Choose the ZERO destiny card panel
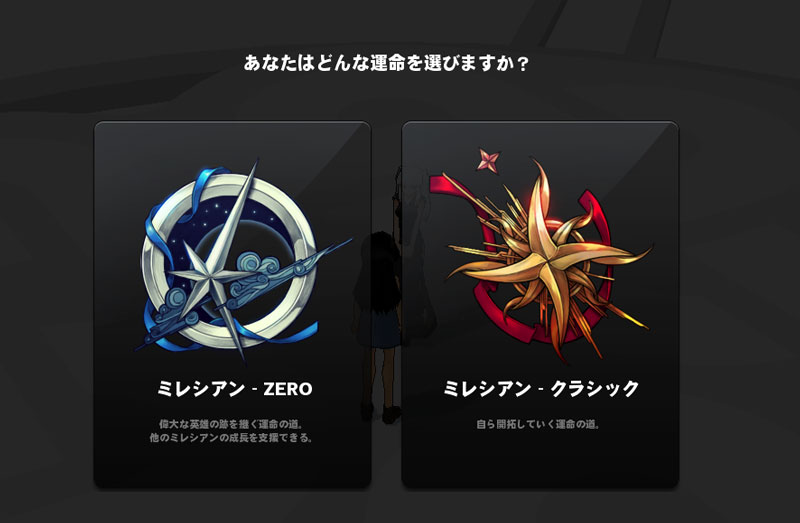 pyautogui.click(x=233, y=305)
